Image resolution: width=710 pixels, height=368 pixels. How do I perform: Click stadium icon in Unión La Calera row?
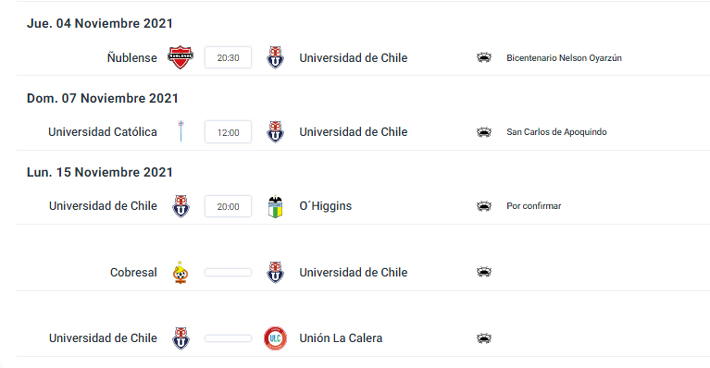point(484,338)
